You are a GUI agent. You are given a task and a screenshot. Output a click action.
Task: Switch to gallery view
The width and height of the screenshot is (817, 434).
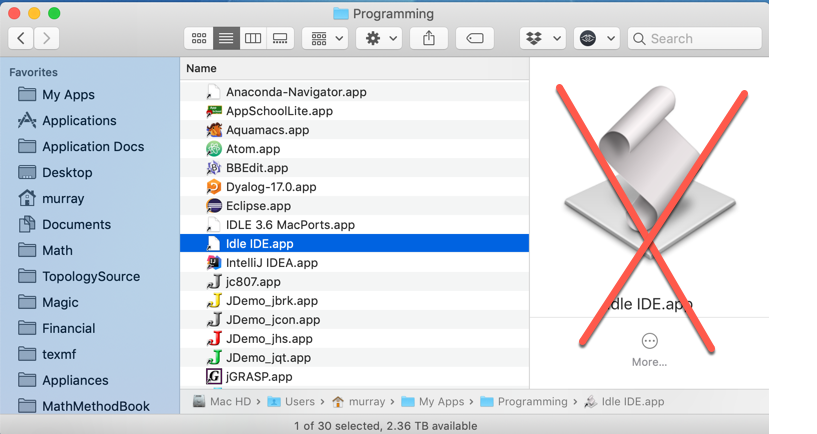click(280, 38)
